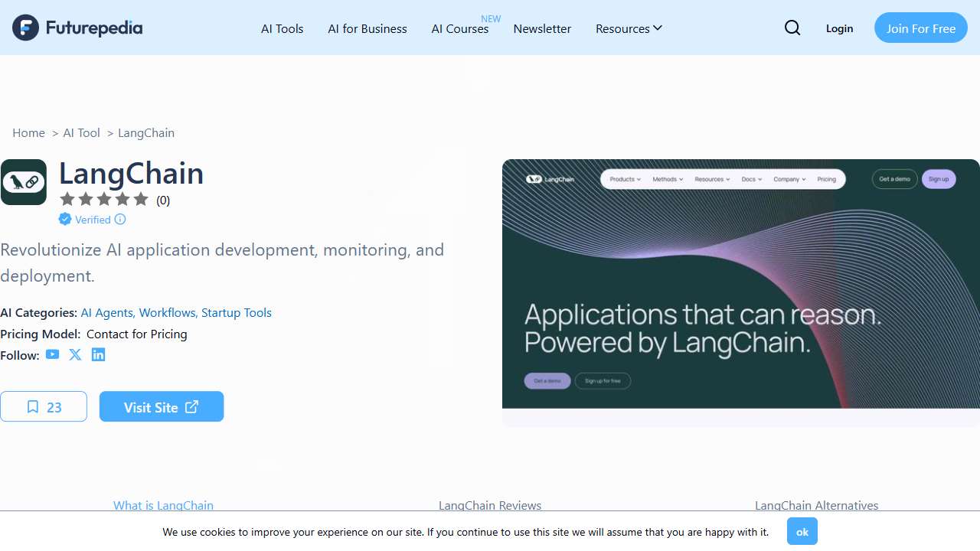The image size is (980, 551).
Task: Visit LangChain's X profile icon
Action: [x=75, y=354]
